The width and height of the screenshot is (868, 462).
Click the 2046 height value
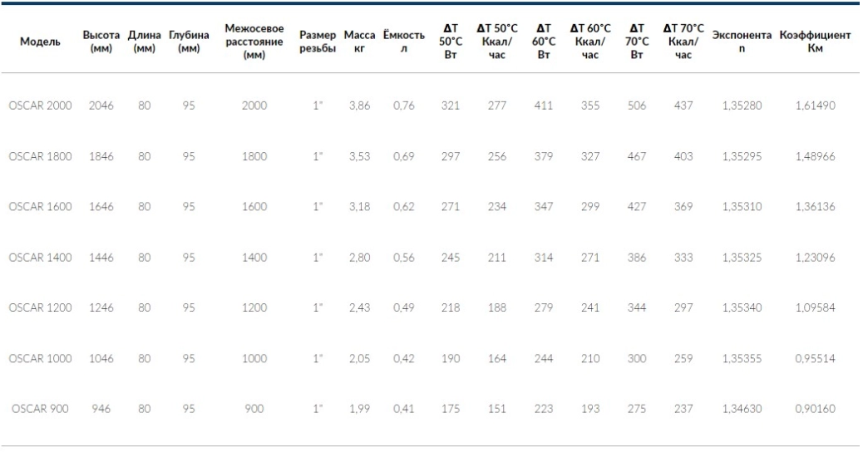pos(101,106)
